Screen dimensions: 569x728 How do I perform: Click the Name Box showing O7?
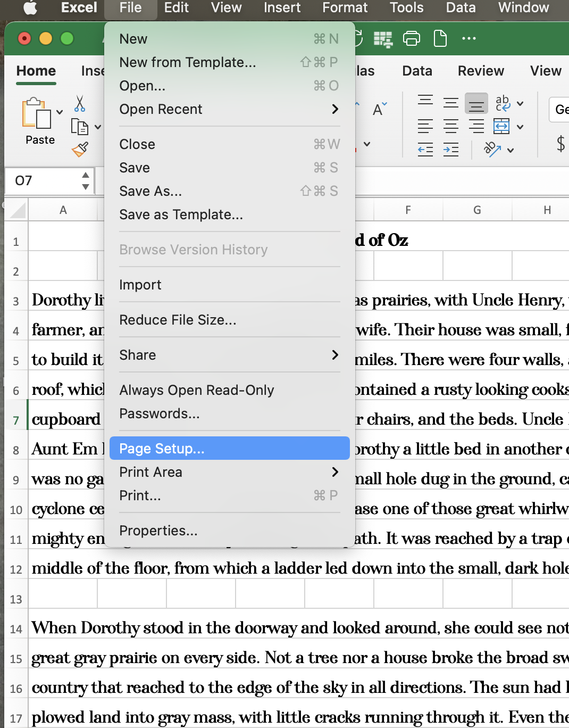44,181
